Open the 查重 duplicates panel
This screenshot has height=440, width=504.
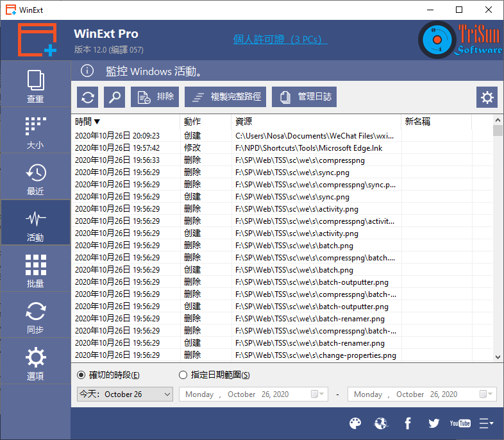[35, 84]
